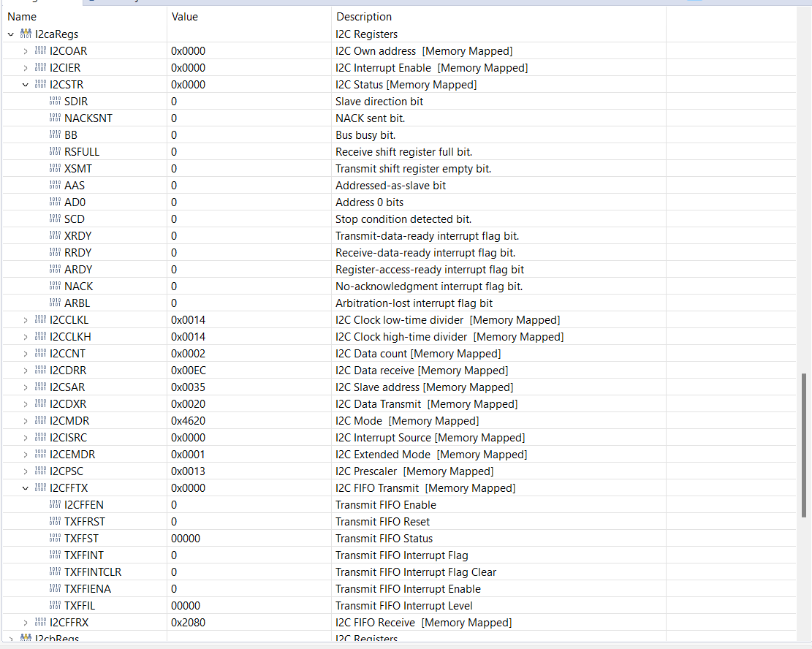Expand the I2CDXR register
This screenshot has width=812, height=649.
(26, 404)
